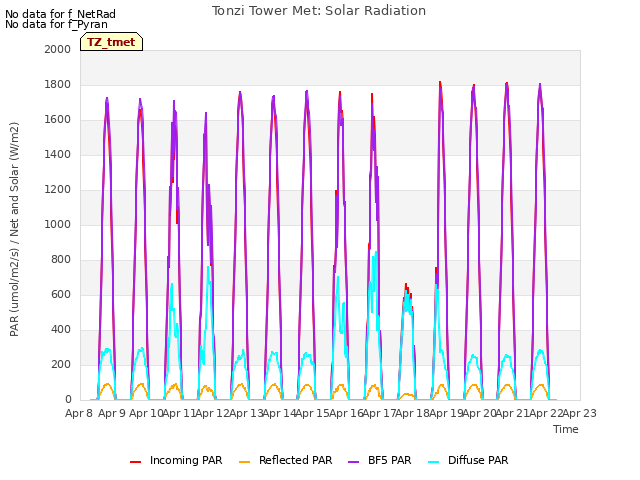
Task: Click the red Incoming PAR legend swatch
Action: click(136, 462)
